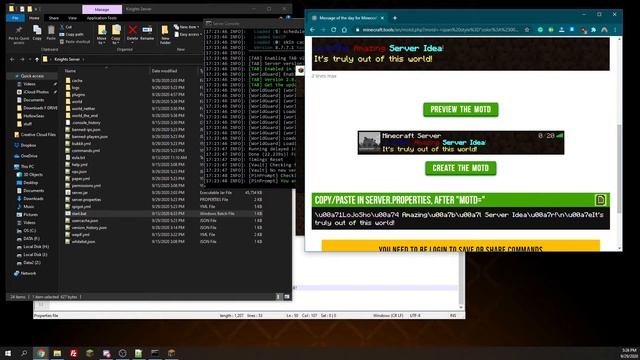The image size is (640, 360).
Task: Reload the Minecraft tools page in Chrome
Action: (333, 30)
